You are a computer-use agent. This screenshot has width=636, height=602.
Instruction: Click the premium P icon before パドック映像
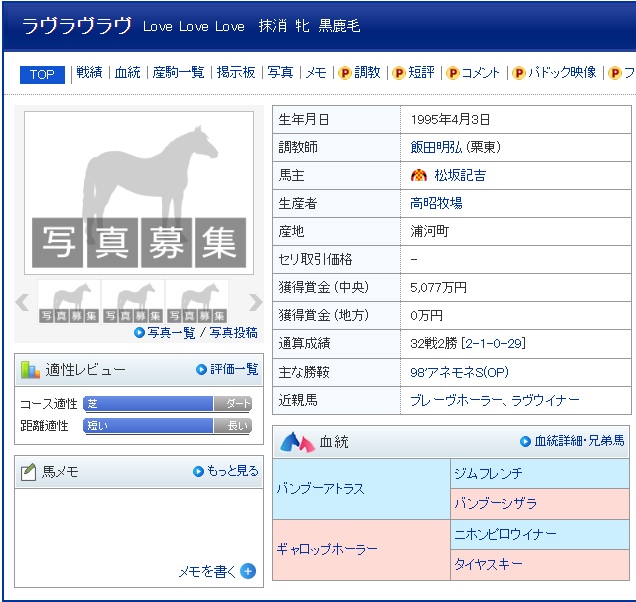coord(519,73)
